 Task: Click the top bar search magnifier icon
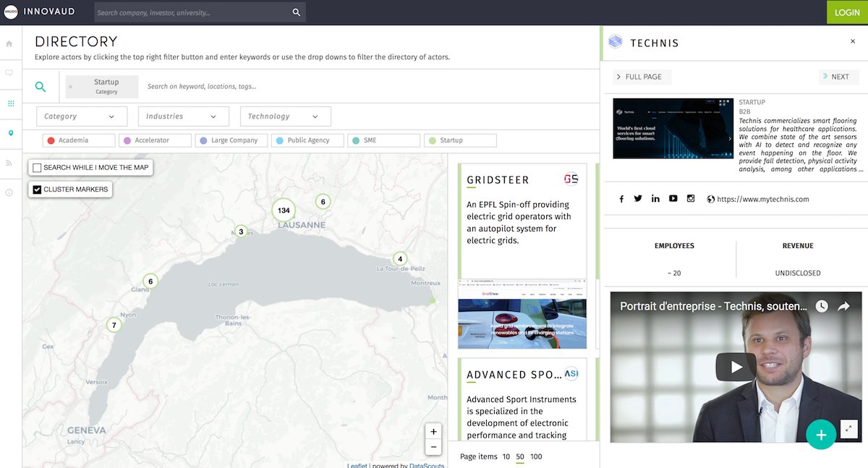pyautogui.click(x=296, y=12)
